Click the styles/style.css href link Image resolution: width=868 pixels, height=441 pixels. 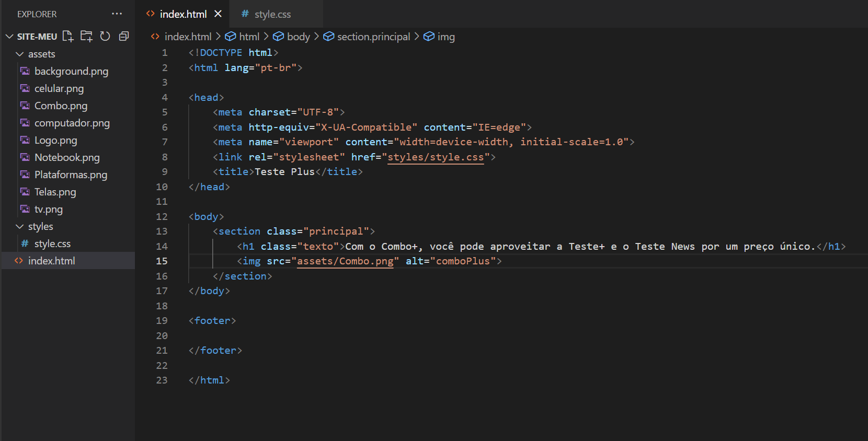point(436,157)
